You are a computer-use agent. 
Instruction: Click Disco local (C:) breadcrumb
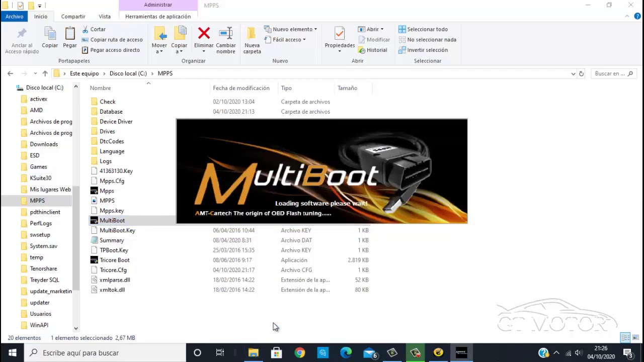(x=128, y=73)
